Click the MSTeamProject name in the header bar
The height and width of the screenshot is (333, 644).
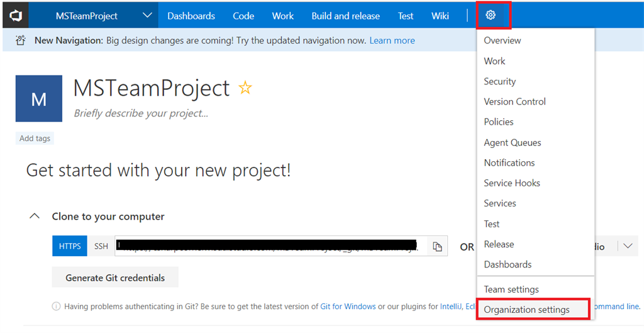point(87,16)
